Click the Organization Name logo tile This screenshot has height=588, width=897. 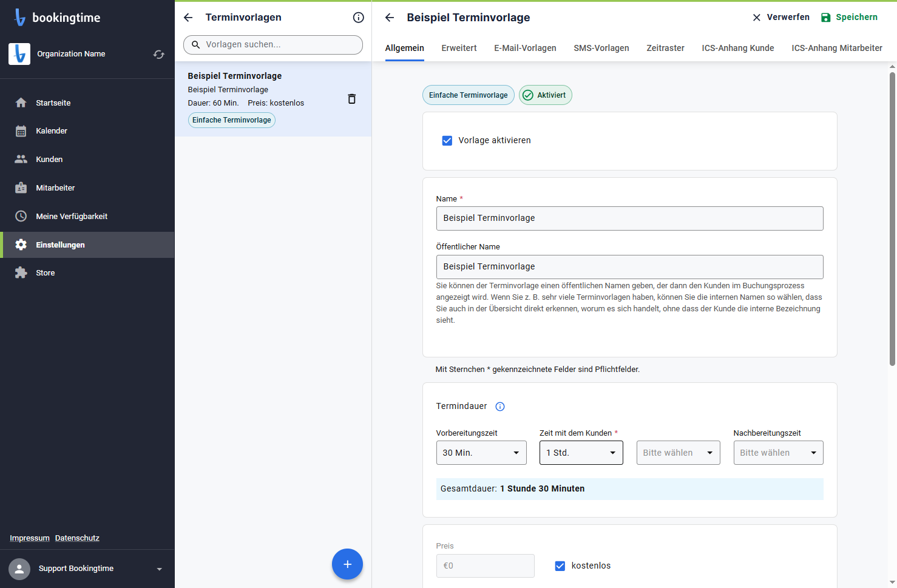19,54
